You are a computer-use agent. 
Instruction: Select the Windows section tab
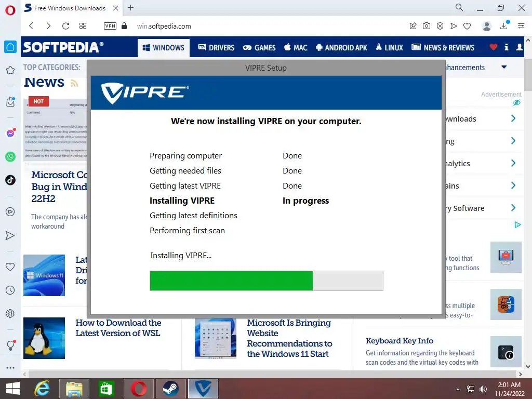(164, 48)
